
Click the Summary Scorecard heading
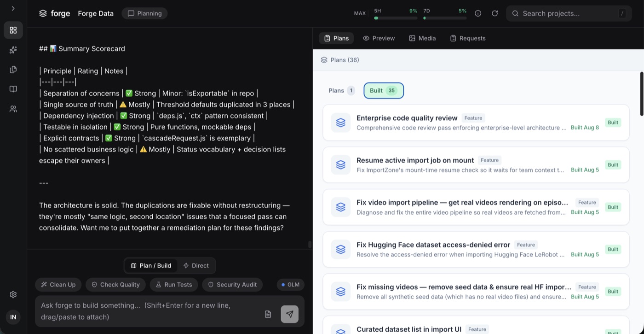82,49
